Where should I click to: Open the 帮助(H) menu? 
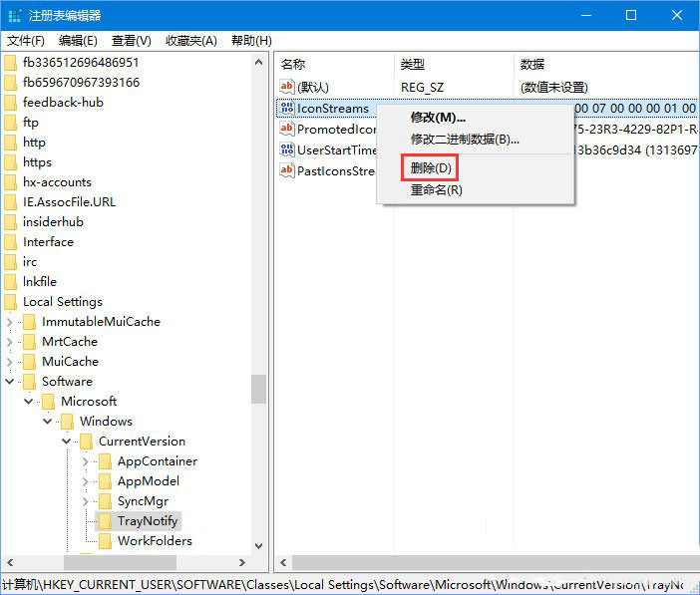tap(251, 41)
